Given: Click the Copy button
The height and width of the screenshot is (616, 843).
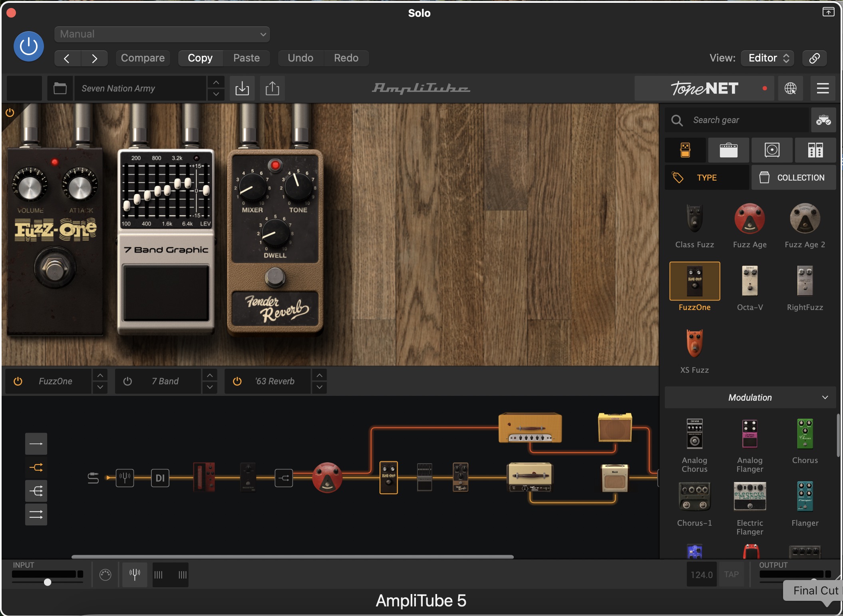Looking at the screenshot, I should pos(200,58).
